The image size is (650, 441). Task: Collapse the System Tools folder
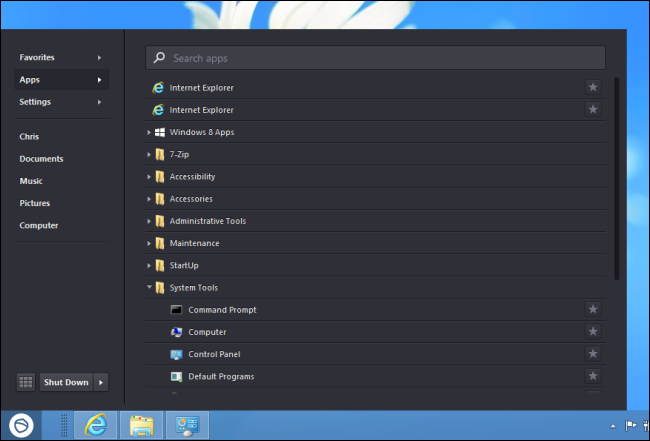tap(149, 286)
